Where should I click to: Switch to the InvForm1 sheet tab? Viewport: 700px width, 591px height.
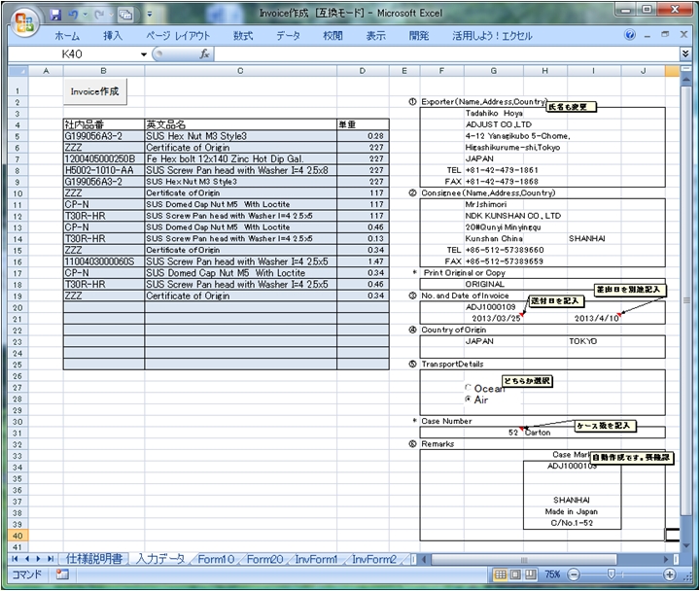(x=316, y=559)
